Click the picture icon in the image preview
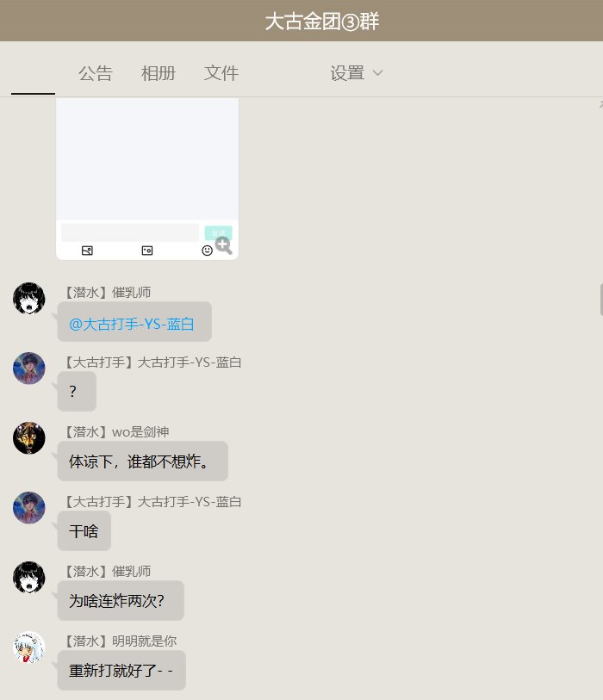 pos(87,251)
